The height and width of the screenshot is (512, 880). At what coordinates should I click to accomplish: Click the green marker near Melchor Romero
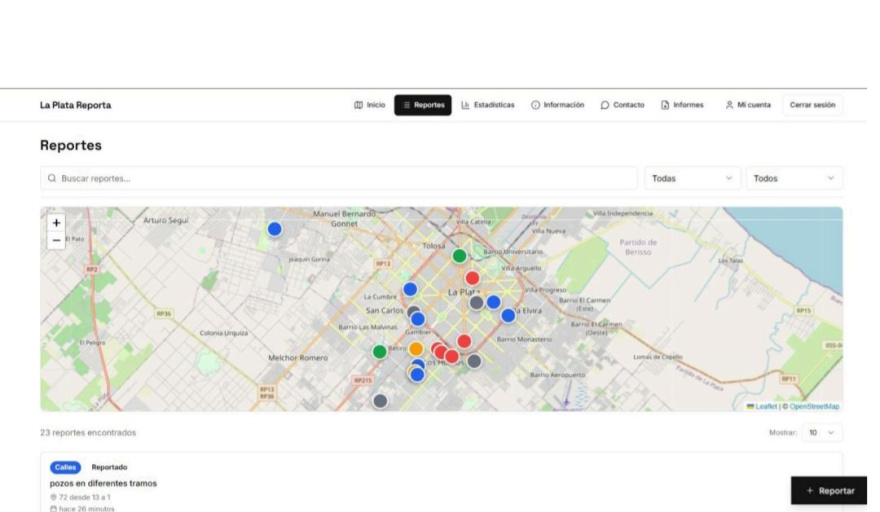[380, 352]
